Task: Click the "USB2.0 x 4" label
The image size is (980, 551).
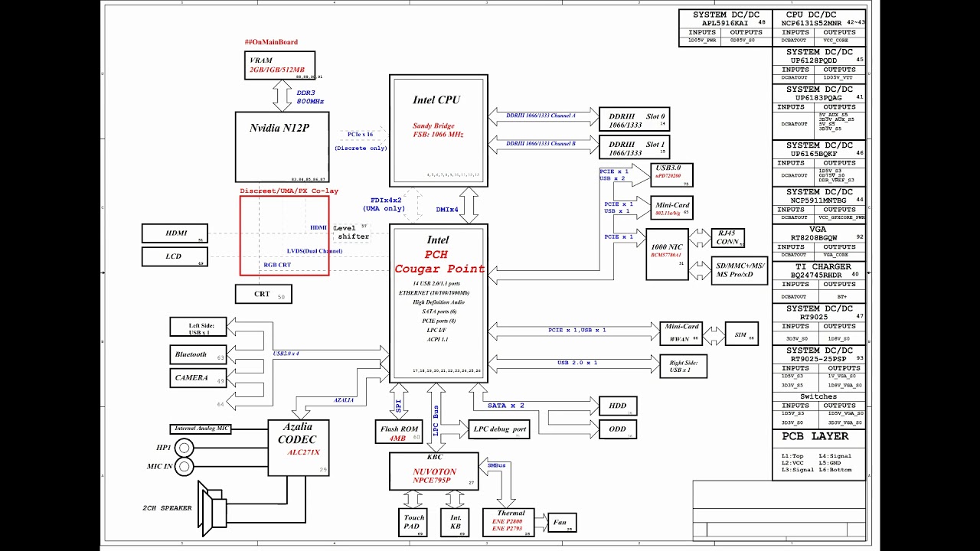Action: (x=286, y=353)
